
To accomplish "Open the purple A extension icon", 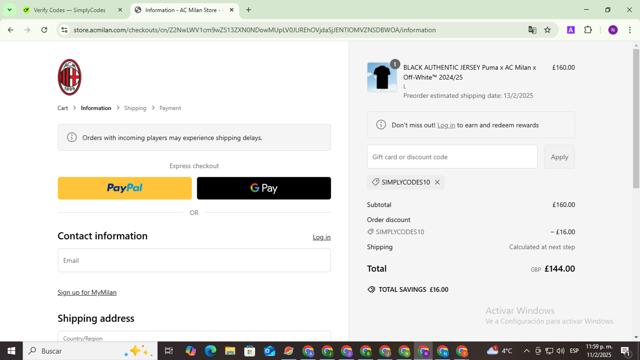I will tap(571, 30).
